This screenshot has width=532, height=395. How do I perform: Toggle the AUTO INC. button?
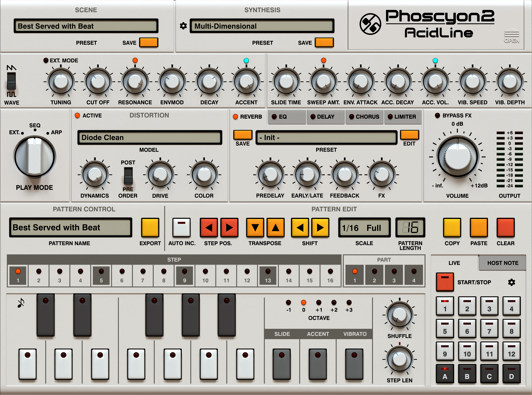[181, 227]
